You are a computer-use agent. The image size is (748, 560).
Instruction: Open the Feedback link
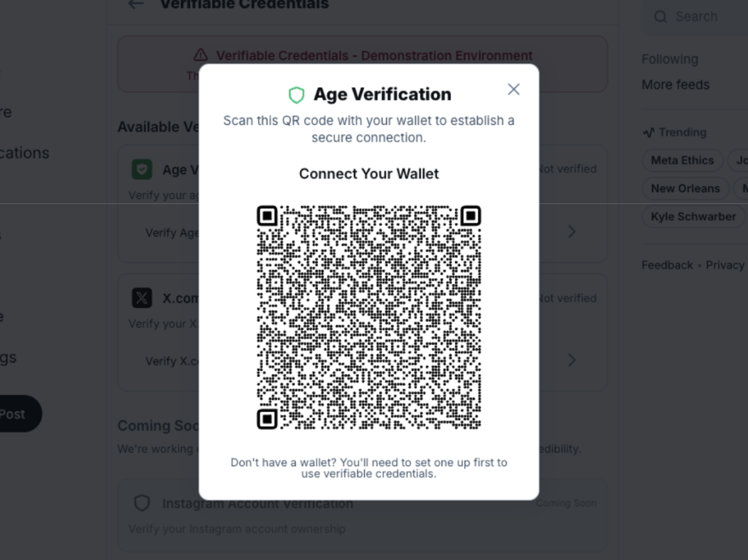point(667,265)
